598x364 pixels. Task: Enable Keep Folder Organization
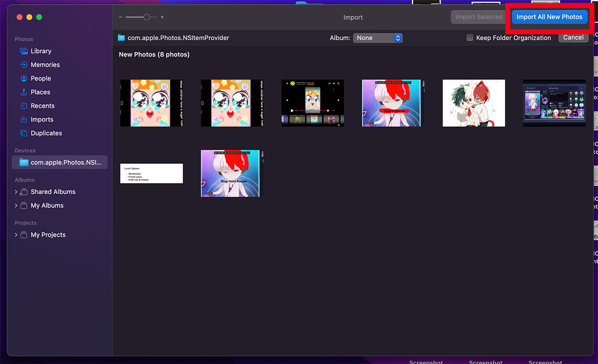(469, 37)
